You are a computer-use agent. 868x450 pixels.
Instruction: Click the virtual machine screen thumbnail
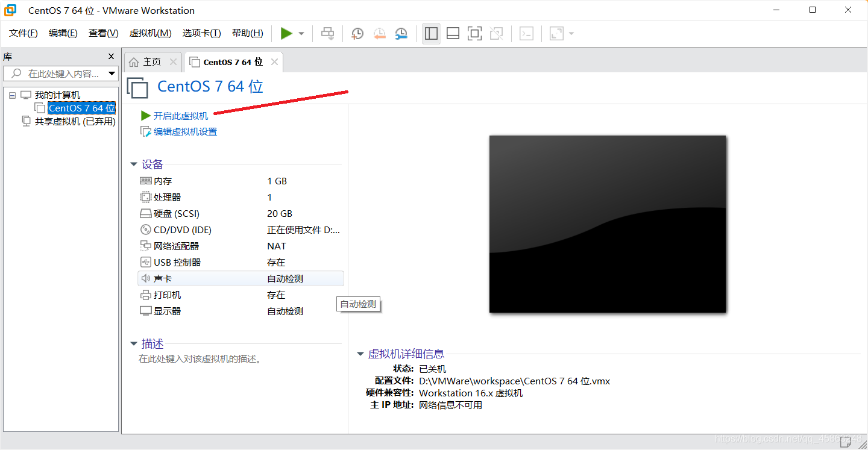608,224
